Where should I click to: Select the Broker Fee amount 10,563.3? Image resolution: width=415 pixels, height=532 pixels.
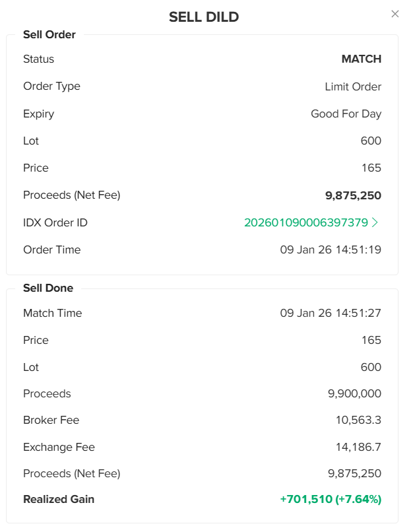(358, 420)
